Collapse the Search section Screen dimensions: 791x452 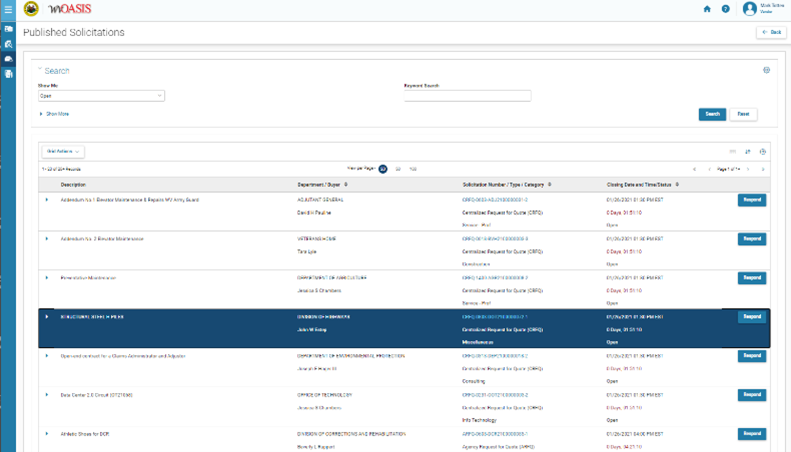[x=41, y=71]
